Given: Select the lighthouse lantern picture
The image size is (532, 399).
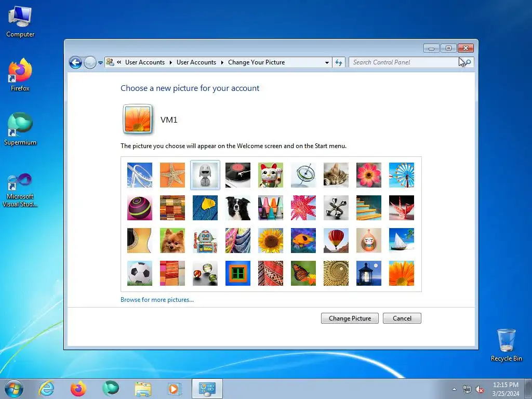Looking at the screenshot, I should (369, 273).
